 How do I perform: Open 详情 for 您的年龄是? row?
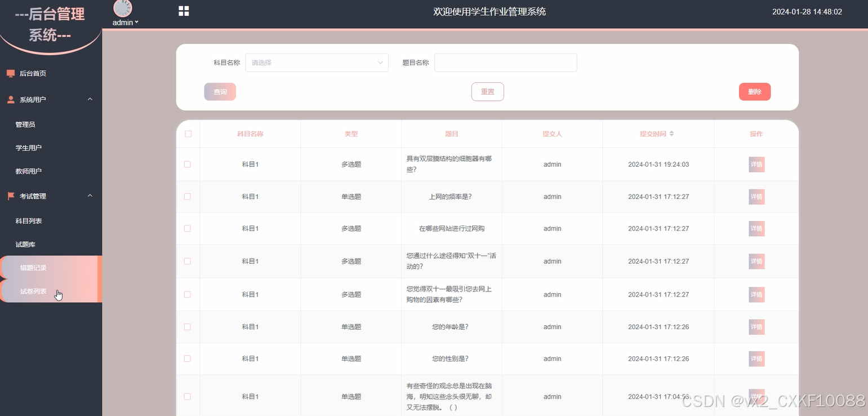click(756, 326)
